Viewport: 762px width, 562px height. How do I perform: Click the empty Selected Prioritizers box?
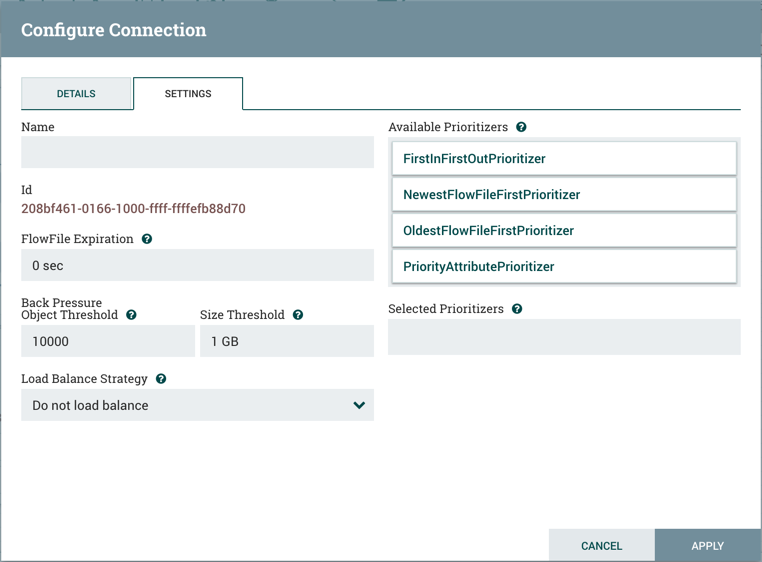564,338
